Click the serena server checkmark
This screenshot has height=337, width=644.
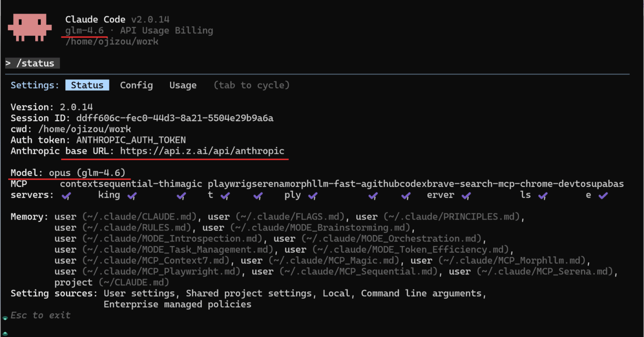pos(258,196)
